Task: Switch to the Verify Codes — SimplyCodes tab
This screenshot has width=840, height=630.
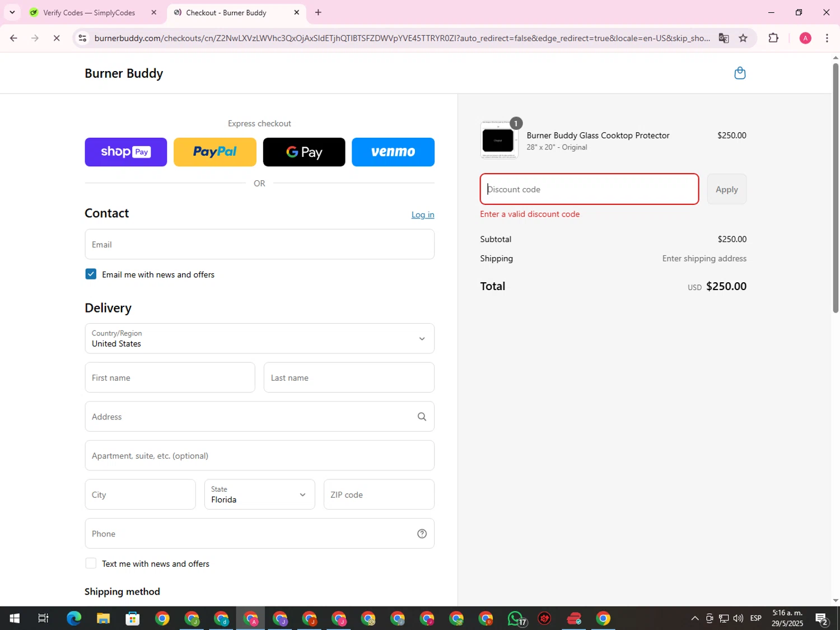Action: click(90, 12)
